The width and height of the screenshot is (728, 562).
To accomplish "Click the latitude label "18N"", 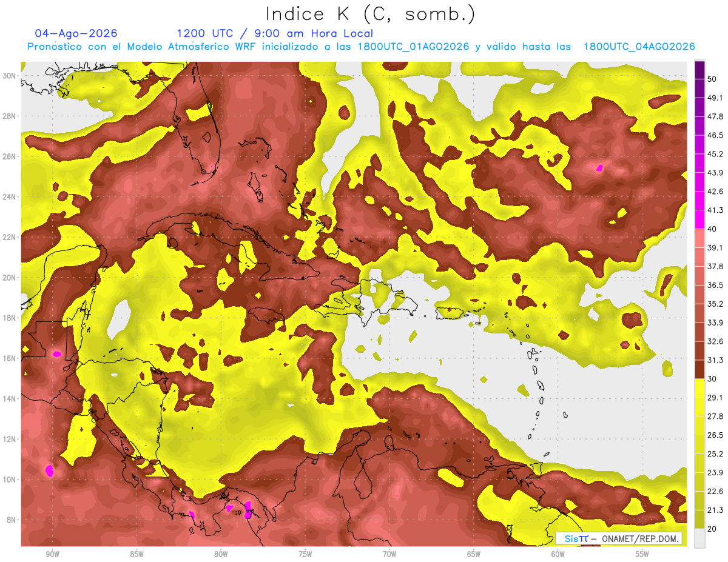I will point(9,318).
